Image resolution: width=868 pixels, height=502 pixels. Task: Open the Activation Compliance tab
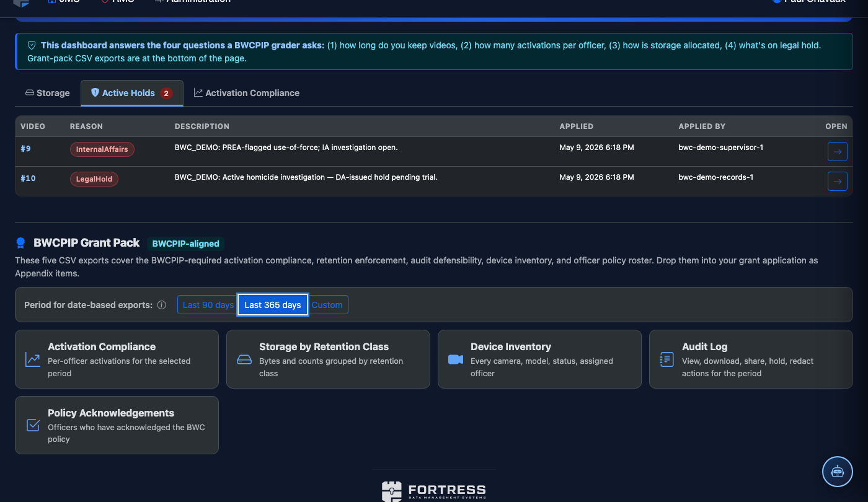coord(247,93)
